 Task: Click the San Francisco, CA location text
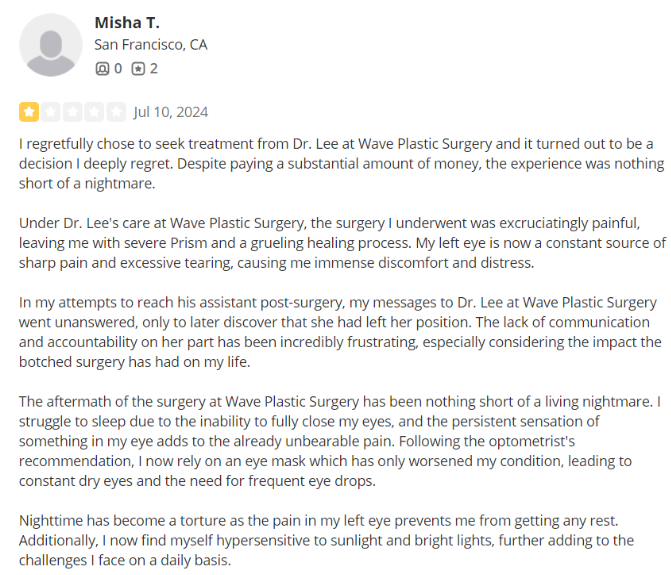151,45
